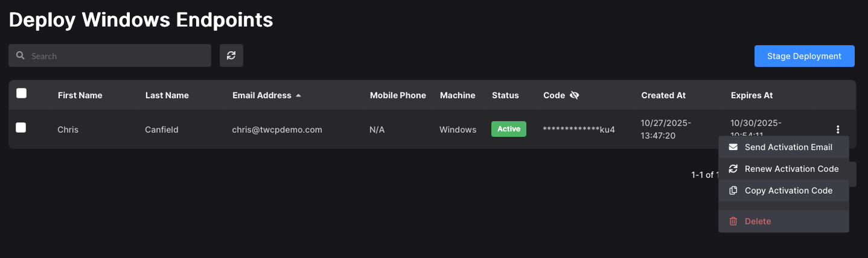Click the Delete menu option
Viewport: 868px width, 258px height.
pyautogui.click(x=758, y=221)
